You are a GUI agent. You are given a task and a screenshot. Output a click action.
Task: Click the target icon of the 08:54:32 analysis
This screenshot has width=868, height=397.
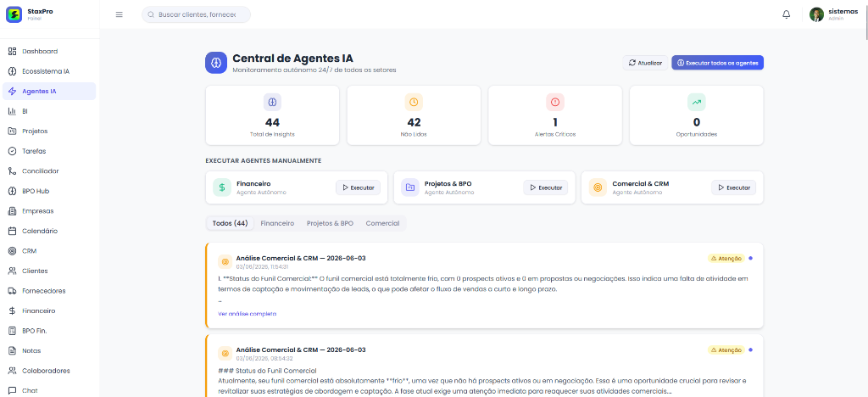(x=225, y=353)
